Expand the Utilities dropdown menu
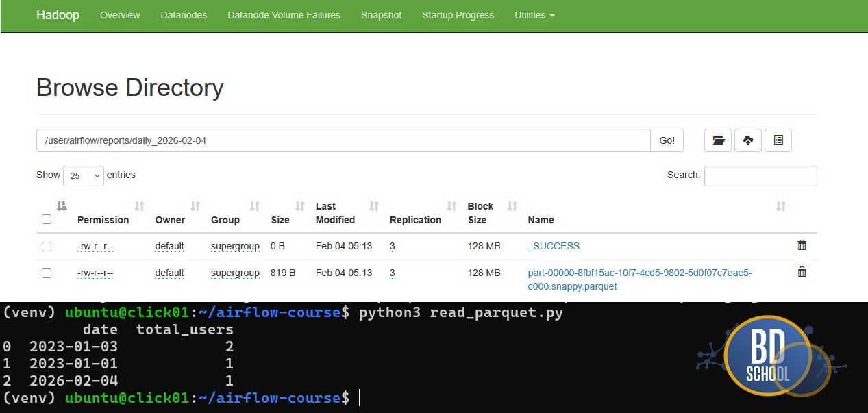 pyautogui.click(x=534, y=15)
